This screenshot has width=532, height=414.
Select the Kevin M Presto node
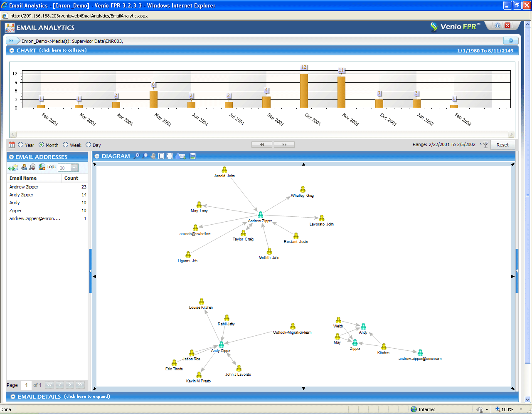pos(199,375)
